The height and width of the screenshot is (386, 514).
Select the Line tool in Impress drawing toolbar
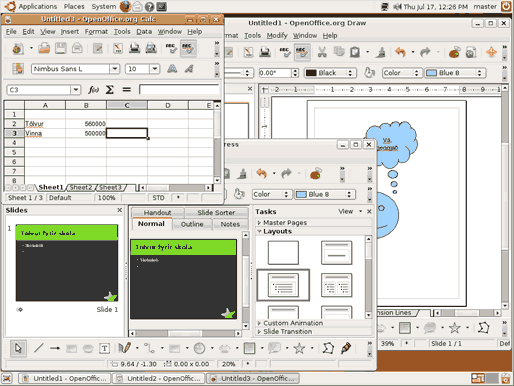coord(39,348)
